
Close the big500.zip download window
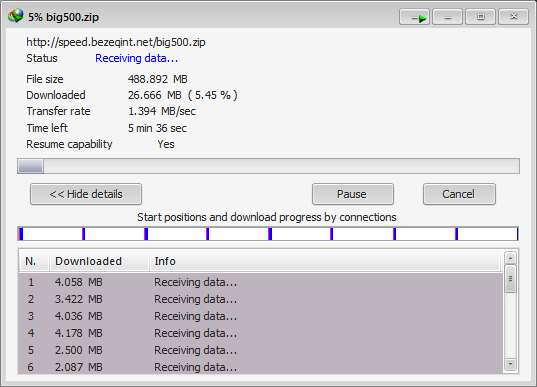coord(513,17)
